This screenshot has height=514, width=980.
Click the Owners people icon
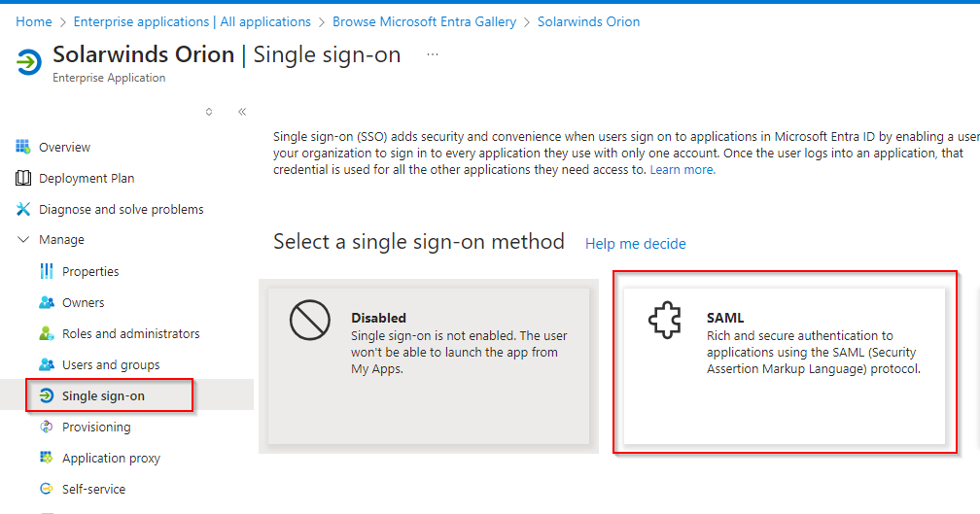pos(47,302)
